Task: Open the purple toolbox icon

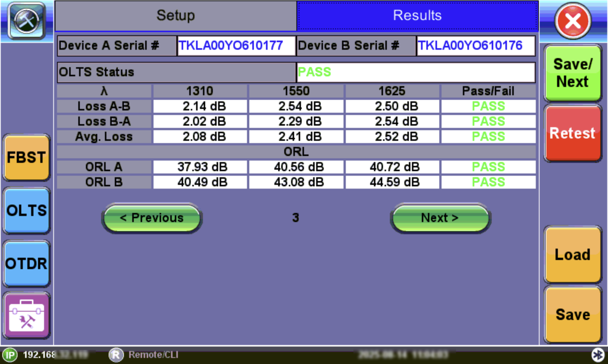Action: (27, 316)
